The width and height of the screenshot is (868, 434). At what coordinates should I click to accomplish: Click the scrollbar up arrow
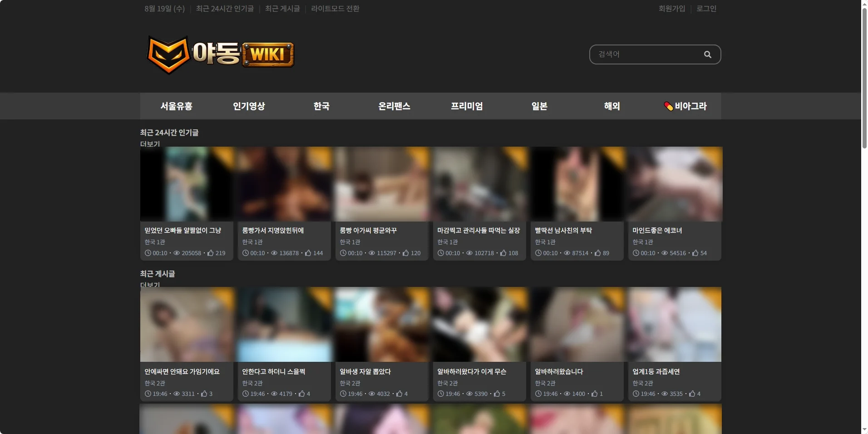(x=864, y=4)
